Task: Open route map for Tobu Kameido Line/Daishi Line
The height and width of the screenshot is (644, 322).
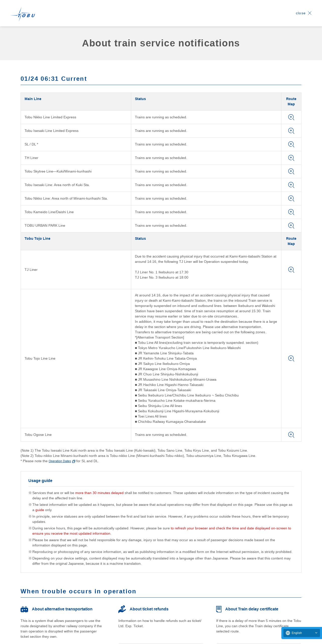Action: click(x=291, y=212)
